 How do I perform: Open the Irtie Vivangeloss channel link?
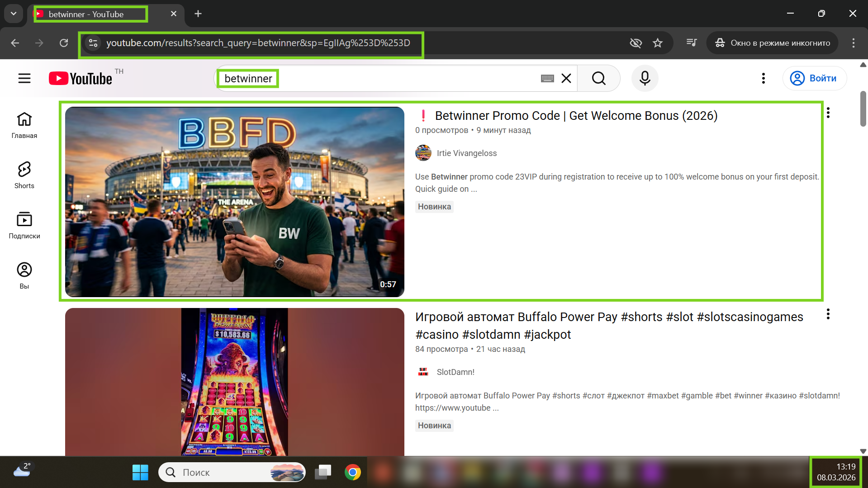point(466,153)
